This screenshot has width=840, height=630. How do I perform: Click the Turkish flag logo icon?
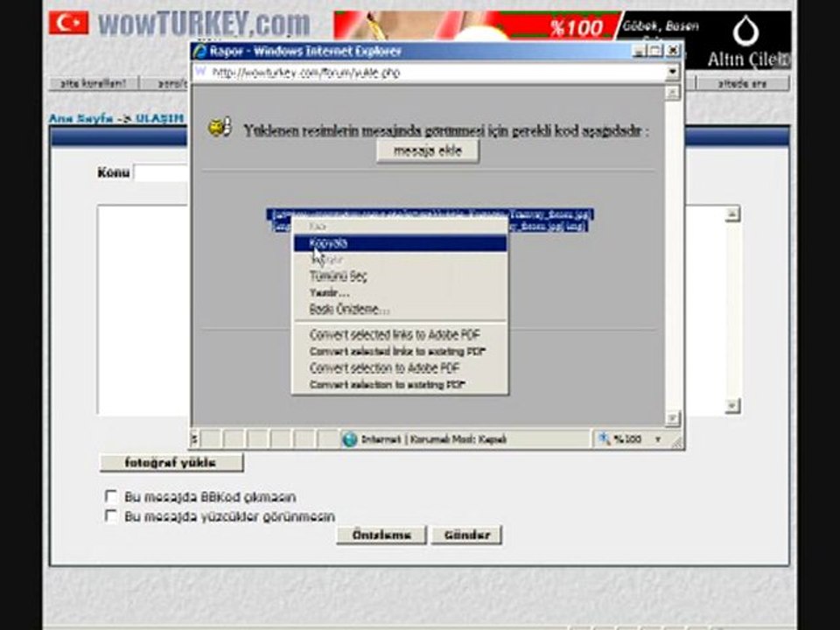69,23
